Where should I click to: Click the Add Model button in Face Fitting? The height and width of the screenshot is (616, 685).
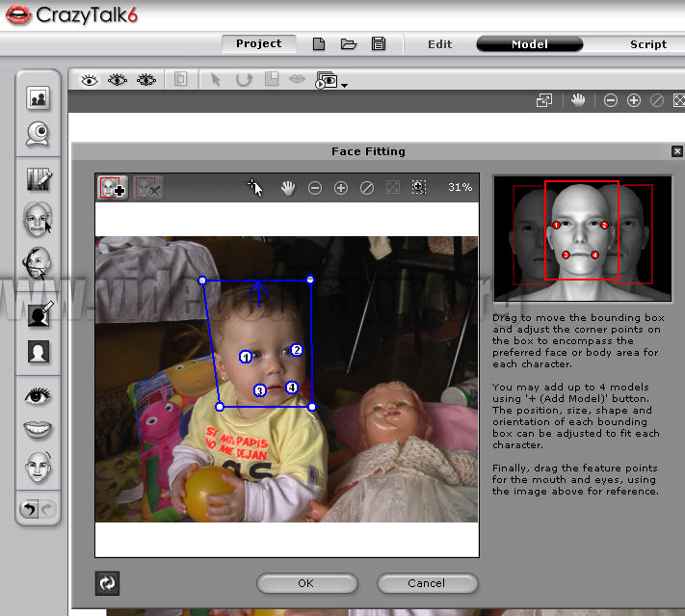tap(113, 187)
